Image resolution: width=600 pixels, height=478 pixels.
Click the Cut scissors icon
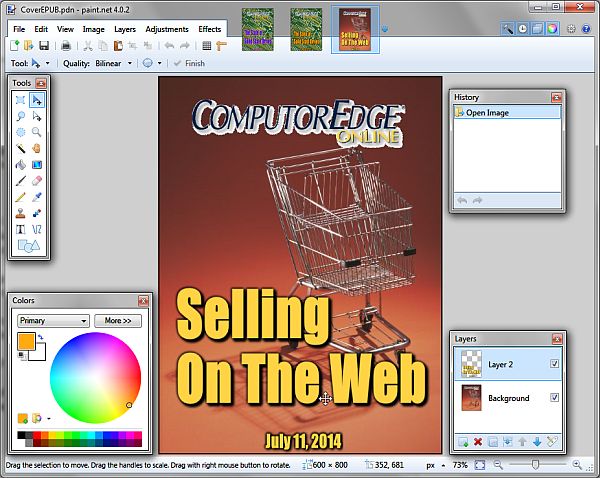88,46
